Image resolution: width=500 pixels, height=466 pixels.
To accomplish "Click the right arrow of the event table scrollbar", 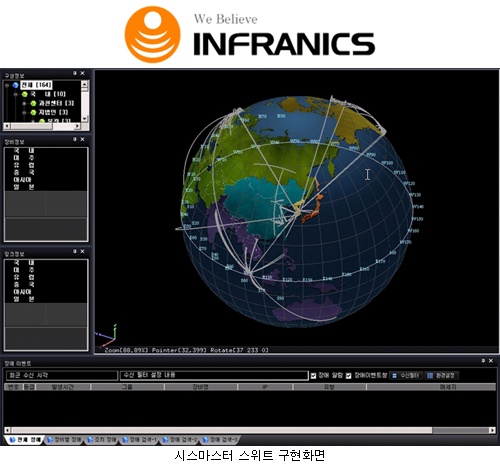I will coord(492,430).
